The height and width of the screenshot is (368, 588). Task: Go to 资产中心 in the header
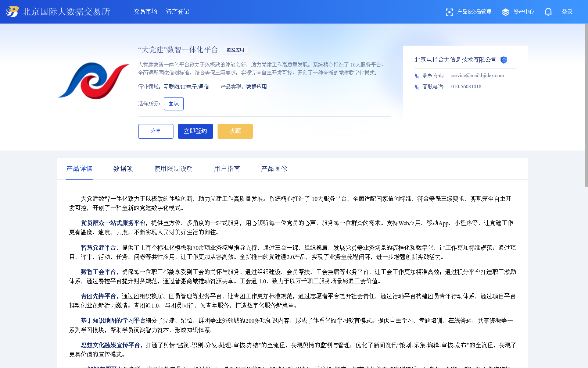click(524, 12)
